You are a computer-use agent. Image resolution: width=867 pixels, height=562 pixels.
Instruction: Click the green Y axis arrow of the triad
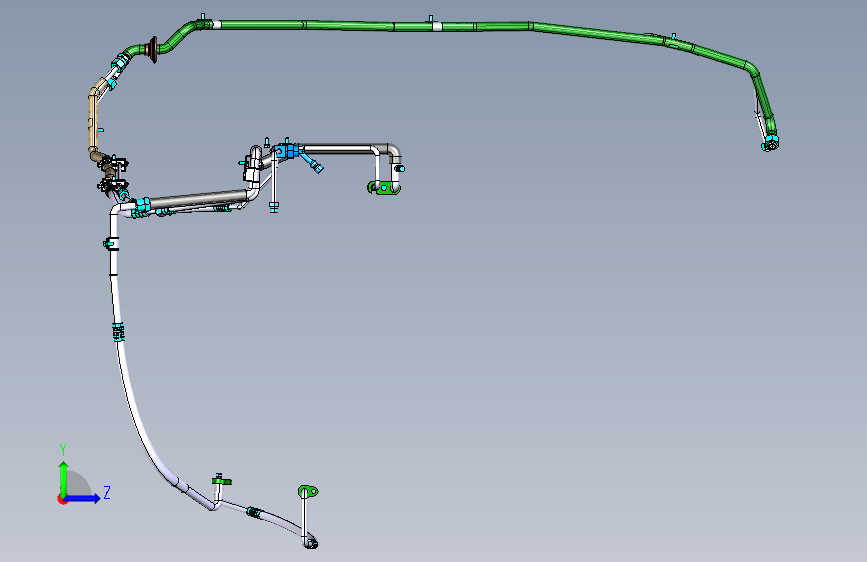point(64,477)
